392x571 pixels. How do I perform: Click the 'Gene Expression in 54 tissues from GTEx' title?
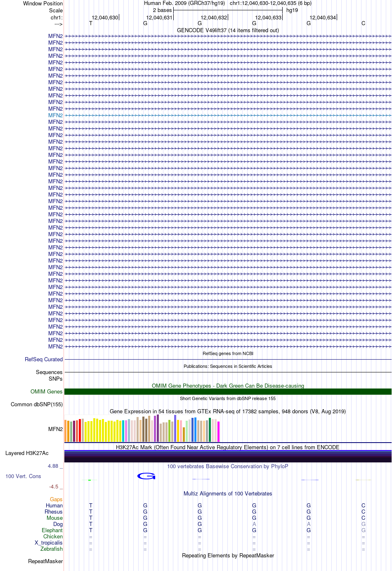[x=228, y=411]
